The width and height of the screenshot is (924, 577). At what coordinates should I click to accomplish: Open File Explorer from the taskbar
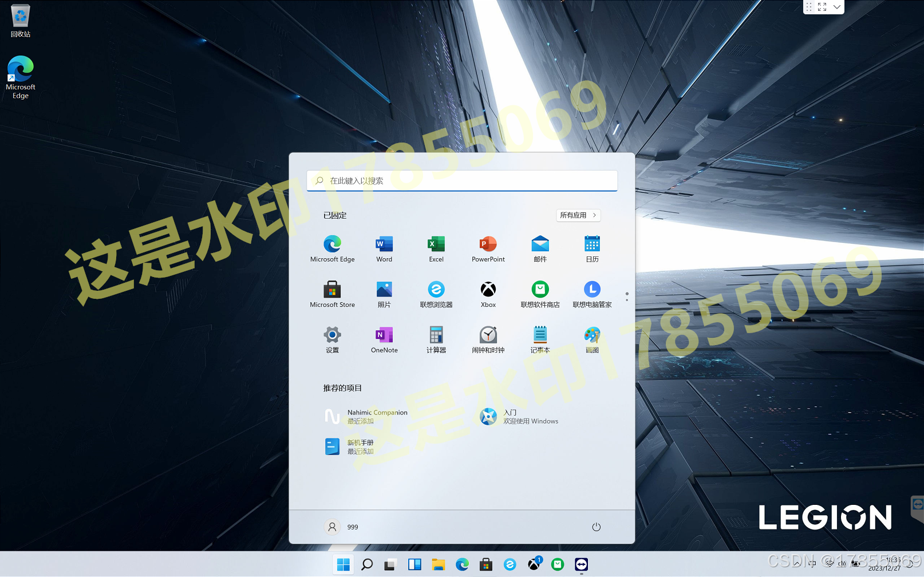click(439, 564)
